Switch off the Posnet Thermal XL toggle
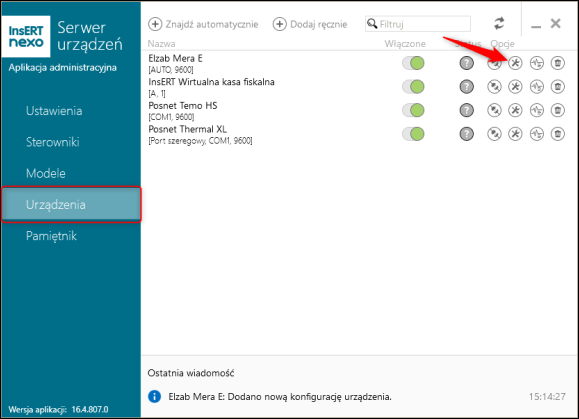Image resolution: width=579 pixels, height=419 pixels. (414, 134)
